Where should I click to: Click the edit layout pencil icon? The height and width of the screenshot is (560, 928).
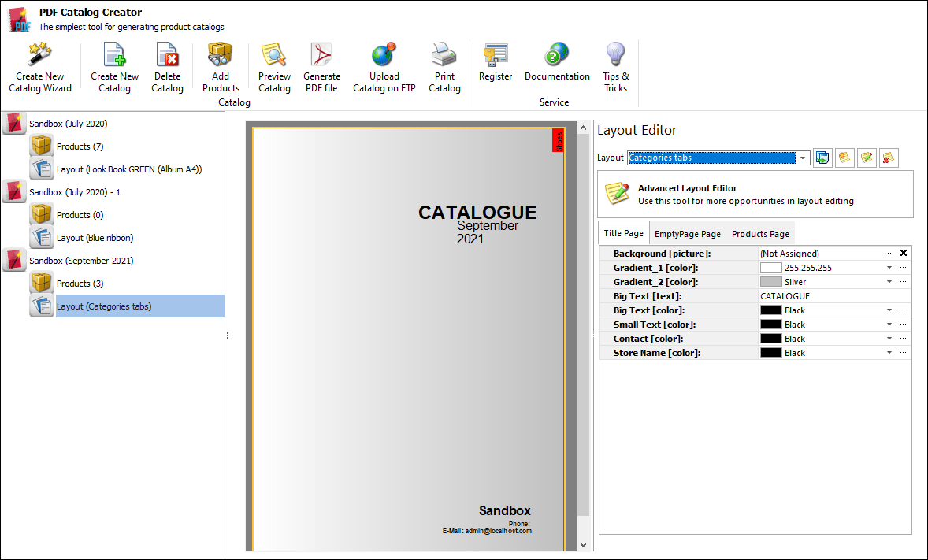pos(867,158)
